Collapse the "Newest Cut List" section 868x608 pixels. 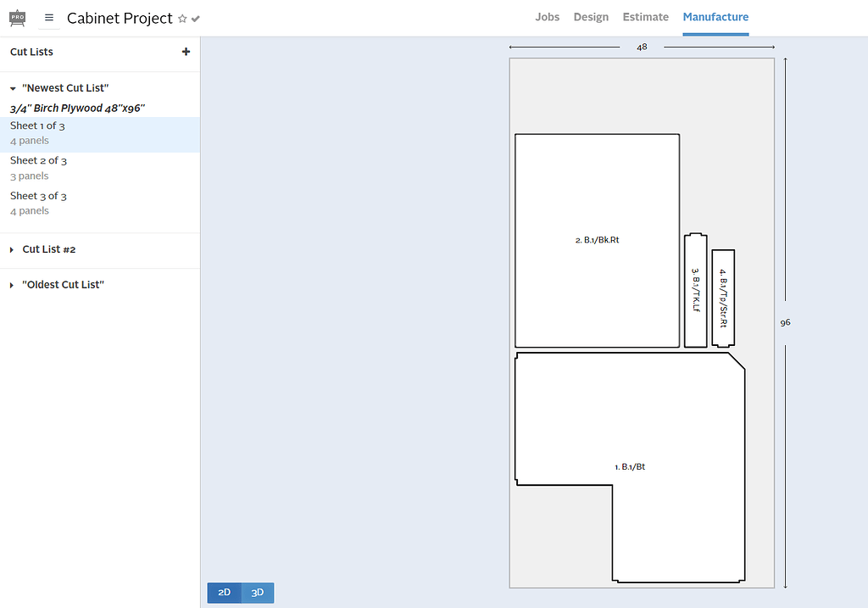14,88
